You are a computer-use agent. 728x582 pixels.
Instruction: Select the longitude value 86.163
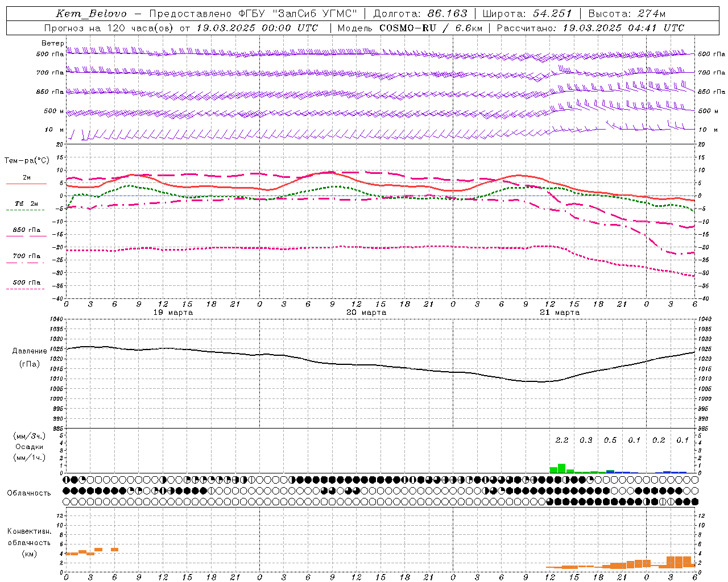pos(447,14)
